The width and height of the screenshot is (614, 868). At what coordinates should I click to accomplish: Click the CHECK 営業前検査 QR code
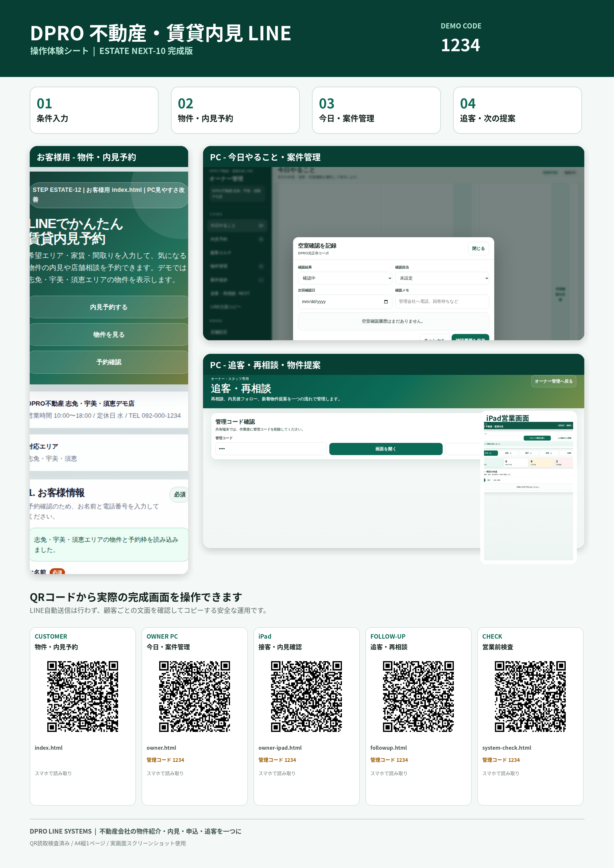530,696
